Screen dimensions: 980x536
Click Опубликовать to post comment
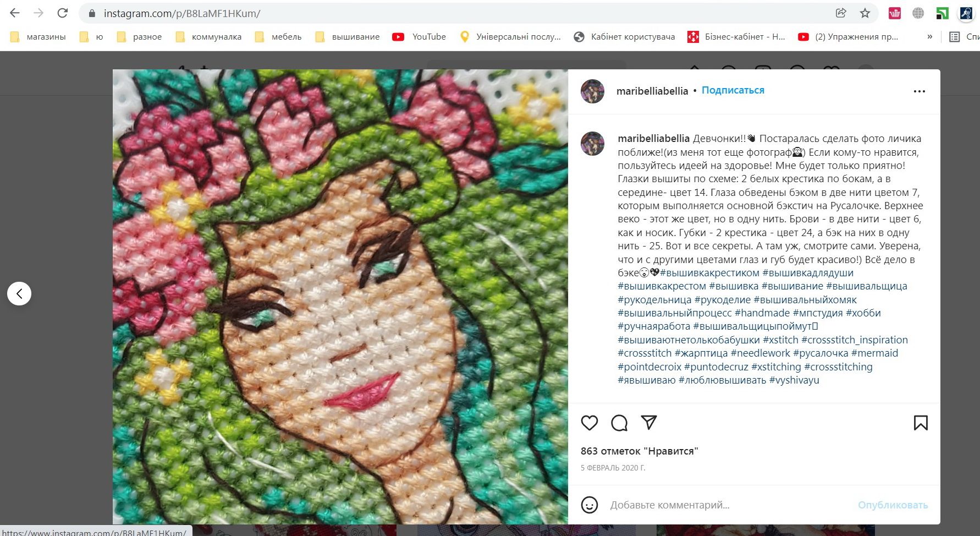click(x=893, y=505)
